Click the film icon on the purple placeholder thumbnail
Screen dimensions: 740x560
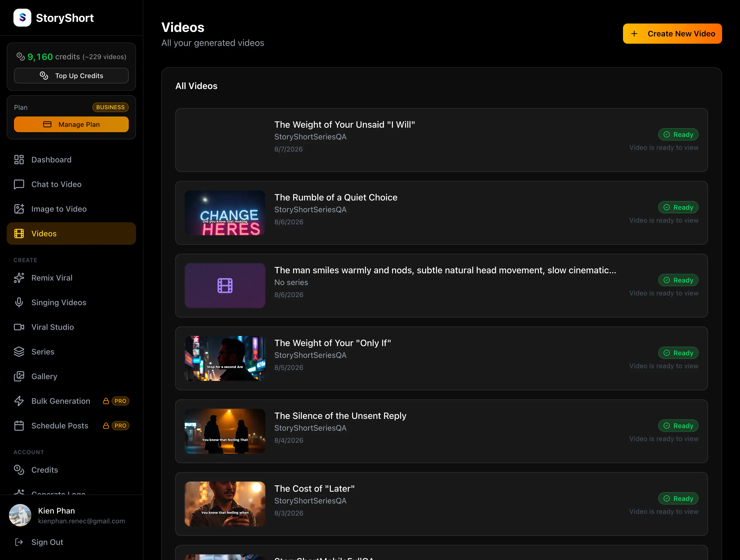click(x=225, y=286)
